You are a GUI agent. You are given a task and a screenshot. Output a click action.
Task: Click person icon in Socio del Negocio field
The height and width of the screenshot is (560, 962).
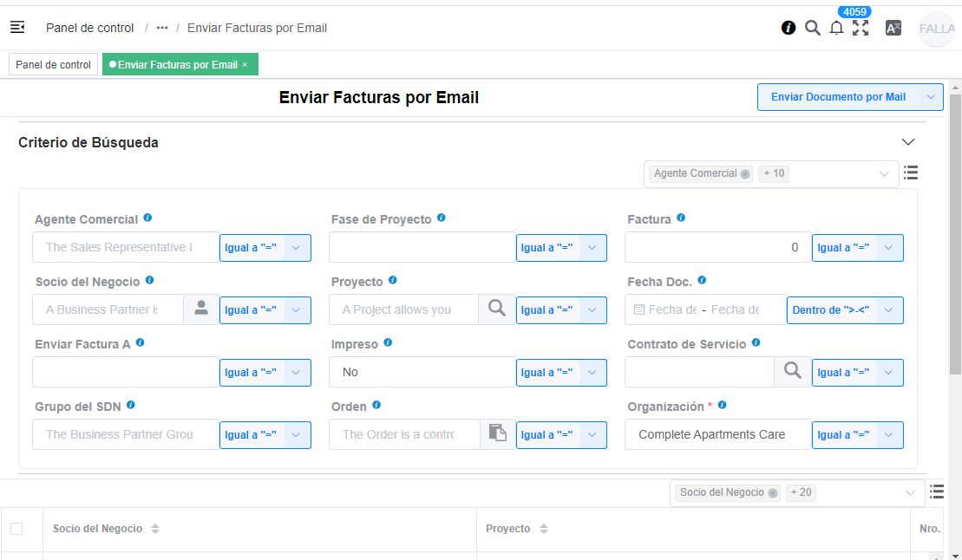click(201, 309)
